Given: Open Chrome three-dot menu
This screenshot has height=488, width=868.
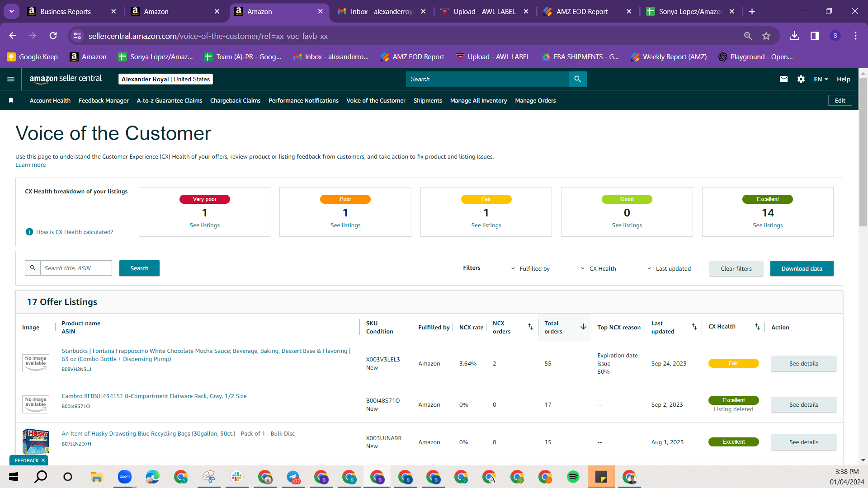Looking at the screenshot, I should [x=855, y=36].
